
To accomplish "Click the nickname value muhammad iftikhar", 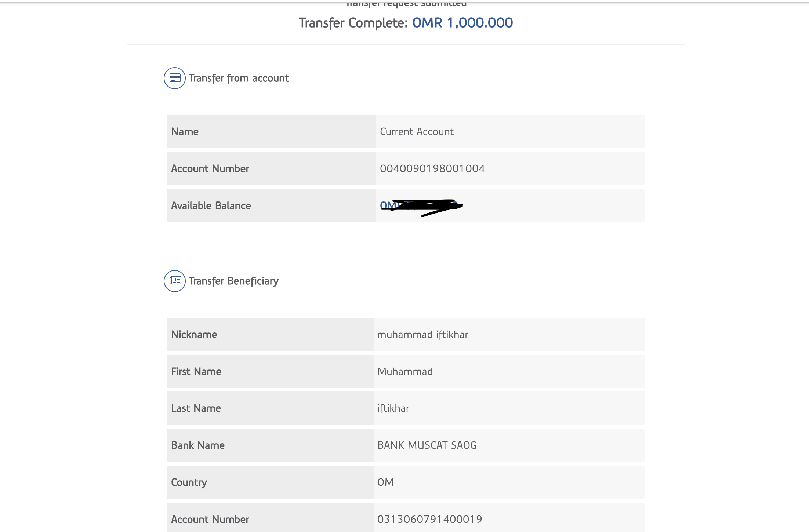I will 422,335.
